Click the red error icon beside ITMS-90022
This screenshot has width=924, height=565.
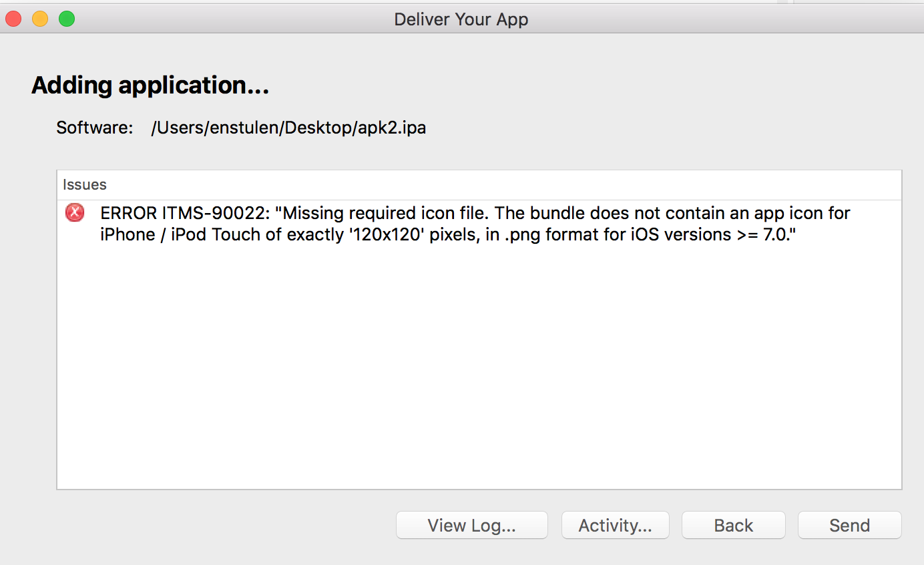click(74, 212)
